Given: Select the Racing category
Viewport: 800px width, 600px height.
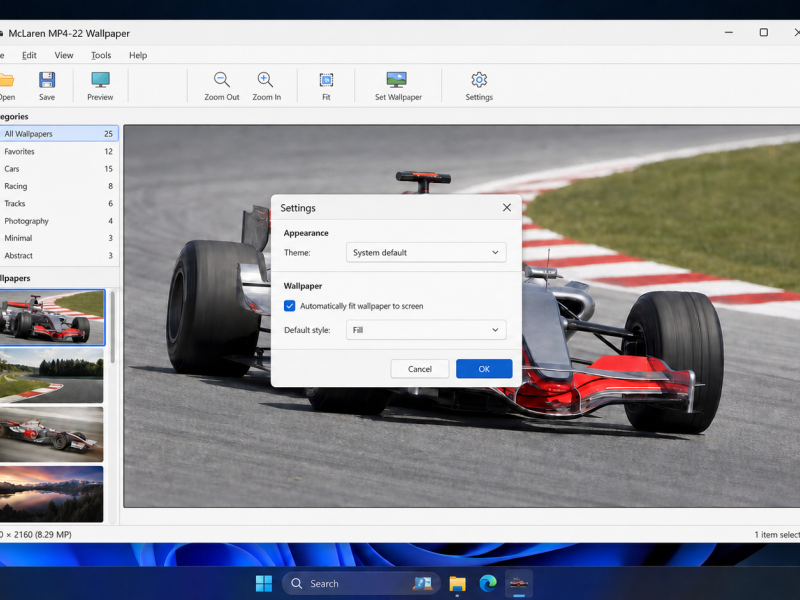Looking at the screenshot, I should point(59,186).
